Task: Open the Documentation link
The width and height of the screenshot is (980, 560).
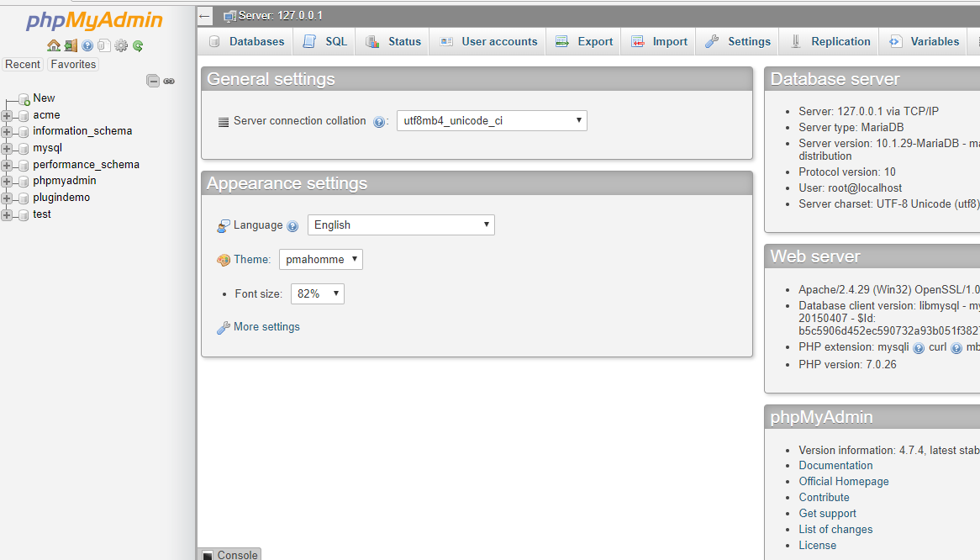Action: click(x=835, y=466)
